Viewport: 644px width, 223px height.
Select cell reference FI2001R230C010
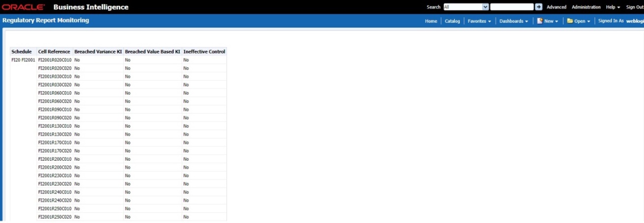coord(55,175)
